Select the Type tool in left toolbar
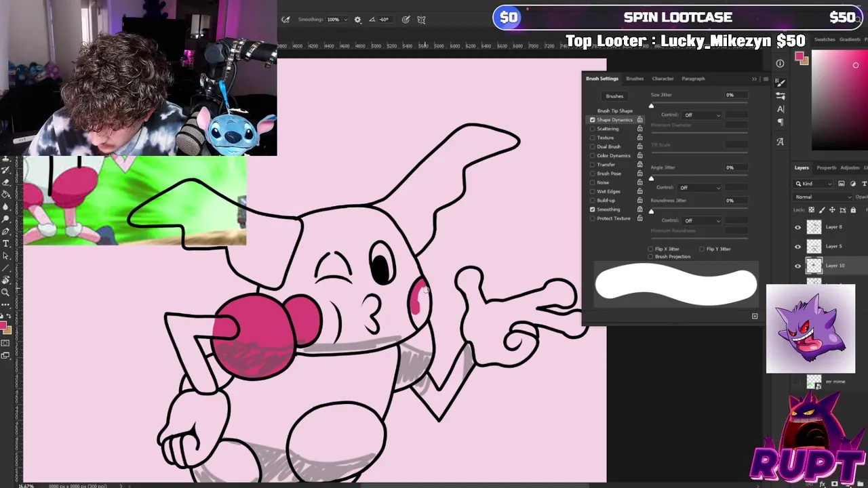Image resolution: width=868 pixels, height=488 pixels. 6,243
